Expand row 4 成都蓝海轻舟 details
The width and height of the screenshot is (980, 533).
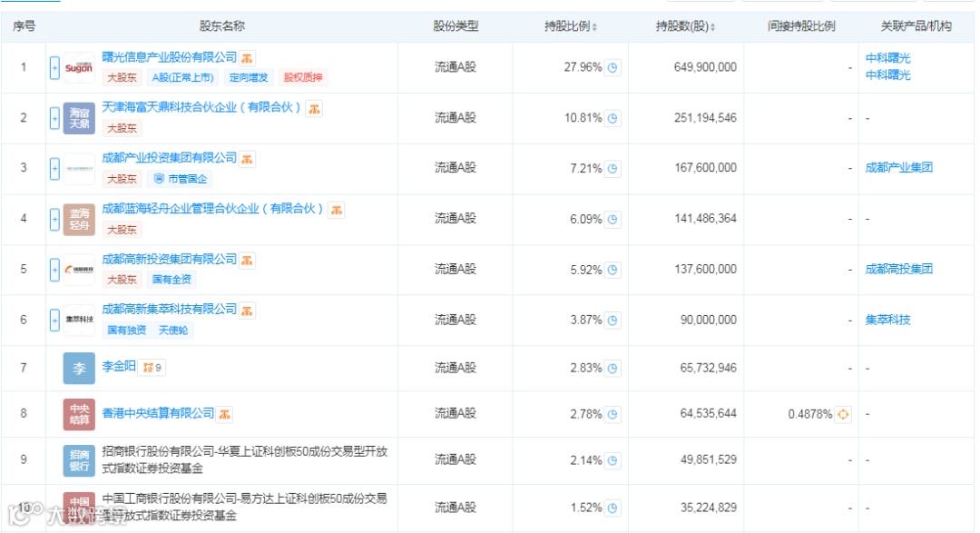pos(54,219)
